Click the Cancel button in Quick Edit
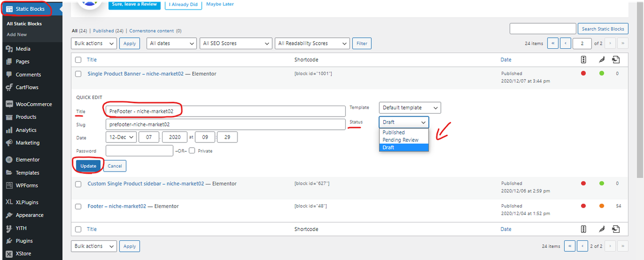This screenshot has height=260, width=644. (115, 165)
